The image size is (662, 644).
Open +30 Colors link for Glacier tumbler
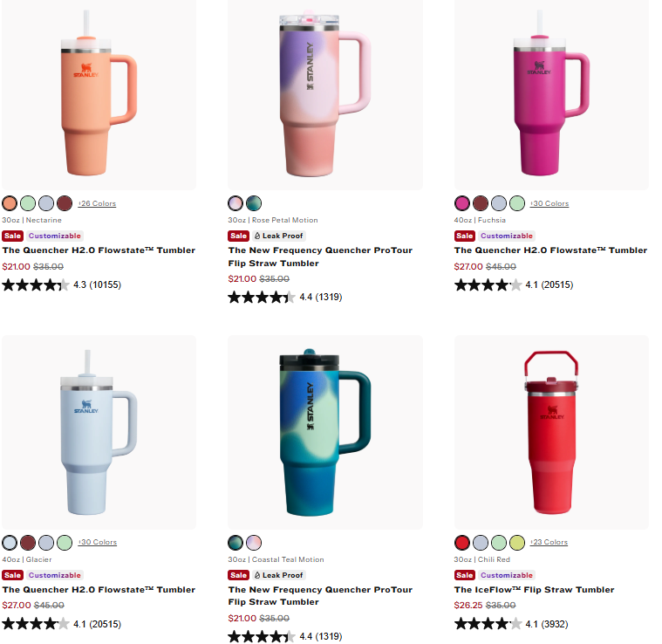pos(98,542)
